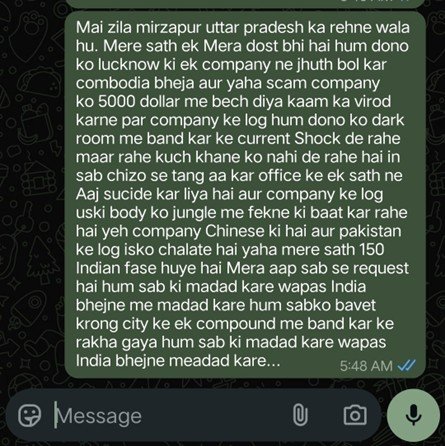
Task: Tap the green microphone voice button
Action: (x=413, y=415)
